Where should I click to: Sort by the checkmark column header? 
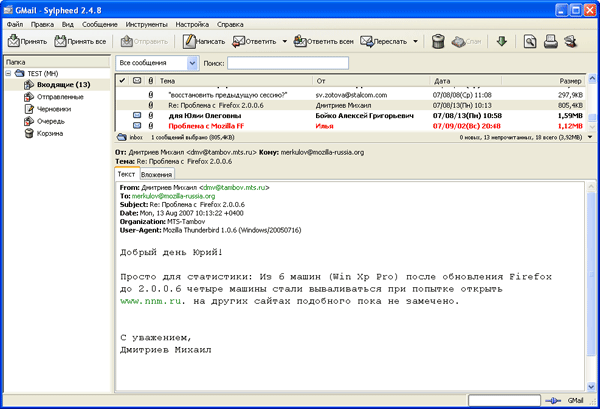tap(122, 81)
